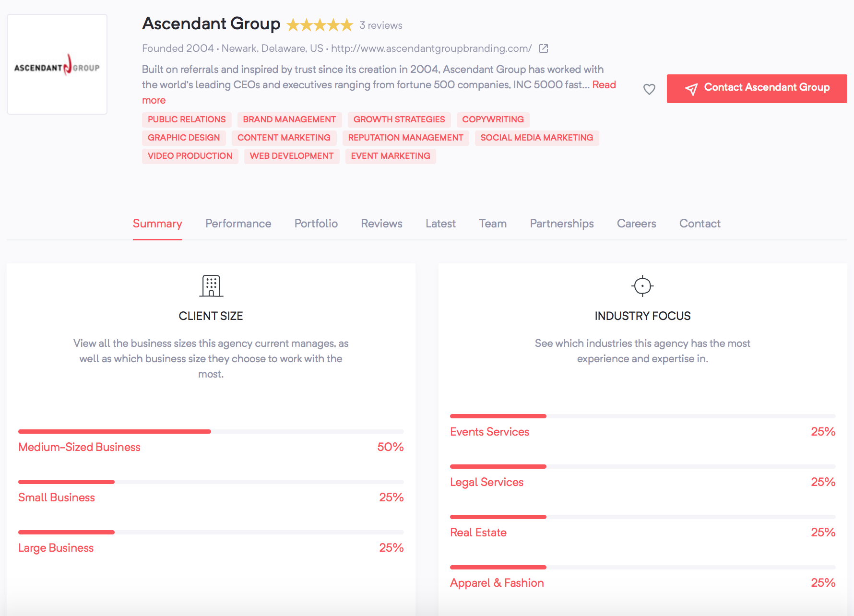The image size is (854, 616).
Task: Open the ascendantgroupbranding.com website URL
Action: click(431, 48)
